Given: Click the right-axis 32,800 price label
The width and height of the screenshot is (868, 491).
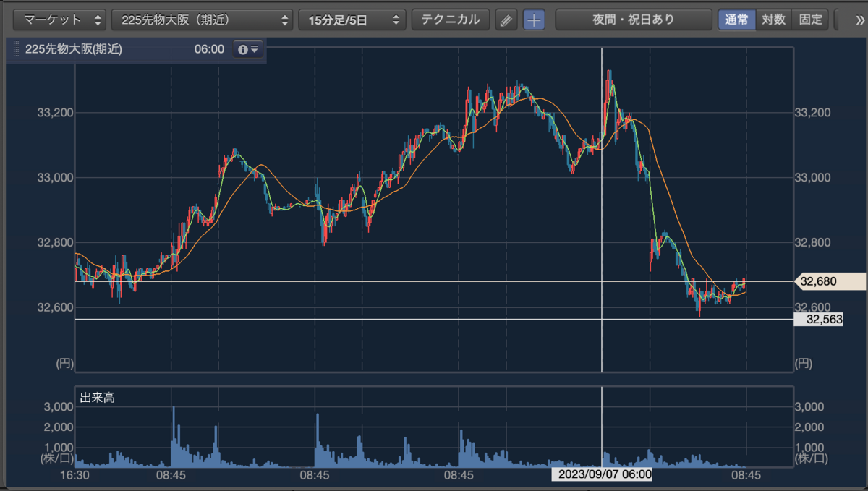Looking at the screenshot, I should [813, 242].
